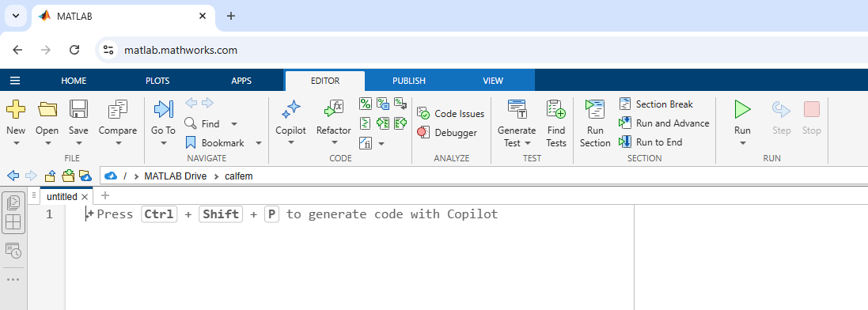Click the Go To arrow icon
The image size is (868, 310).
163,109
